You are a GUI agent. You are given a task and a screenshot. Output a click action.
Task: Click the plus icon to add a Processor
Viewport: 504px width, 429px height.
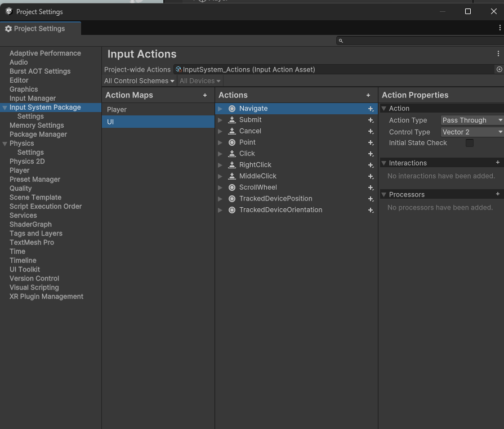point(497,194)
